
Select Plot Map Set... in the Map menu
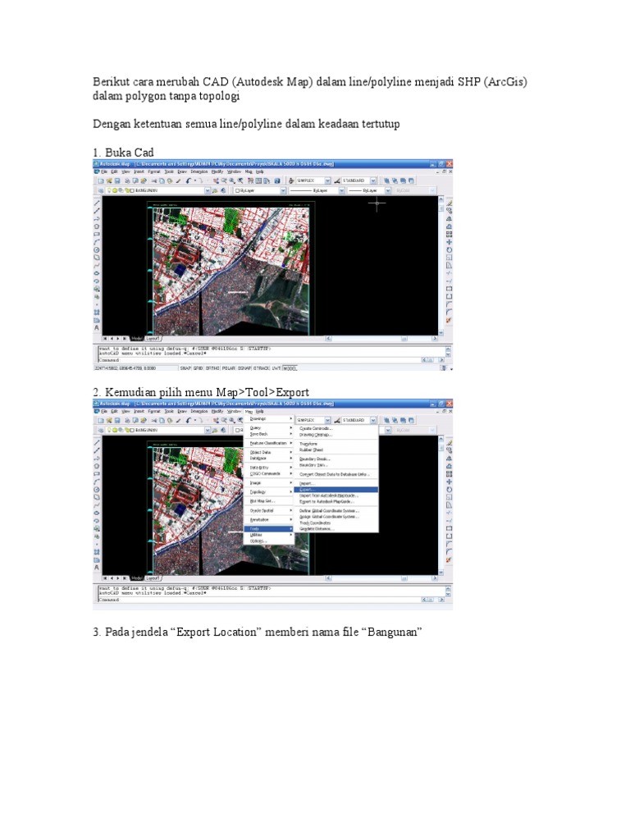tap(268, 501)
